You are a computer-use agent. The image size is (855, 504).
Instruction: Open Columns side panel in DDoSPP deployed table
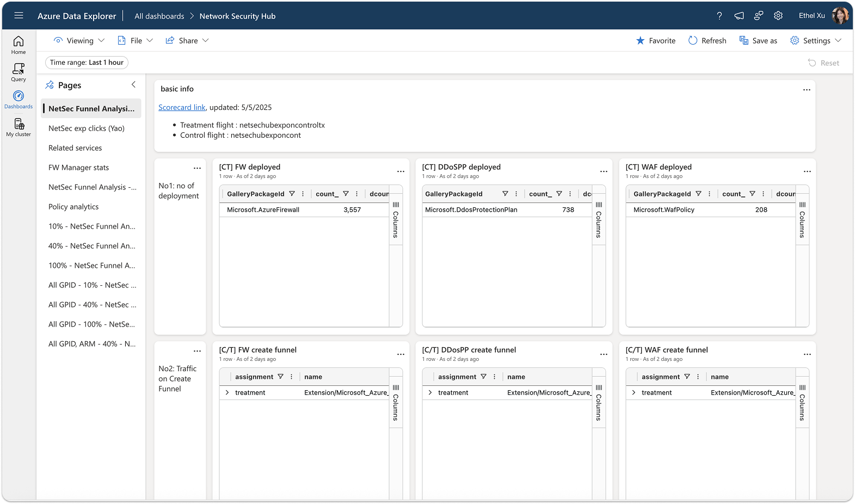tap(599, 220)
